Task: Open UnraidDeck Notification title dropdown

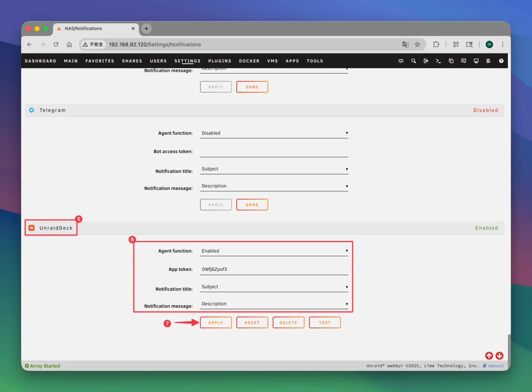Action: point(274,287)
